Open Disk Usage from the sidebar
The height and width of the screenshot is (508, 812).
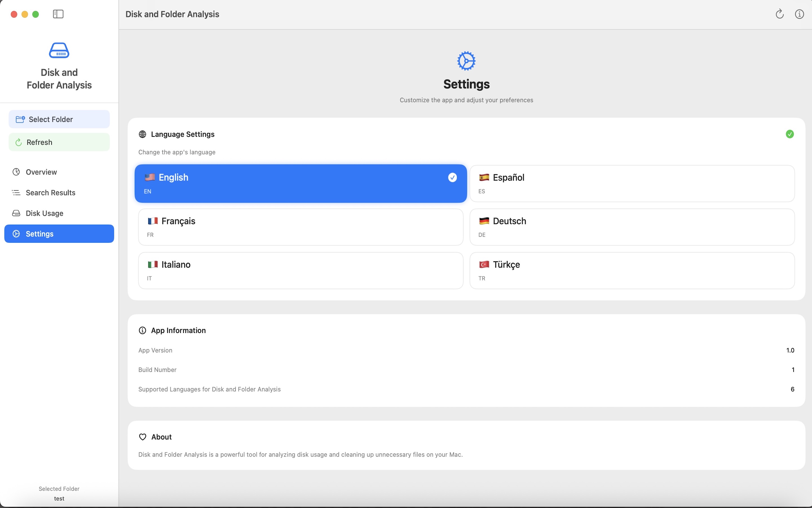[59, 213]
